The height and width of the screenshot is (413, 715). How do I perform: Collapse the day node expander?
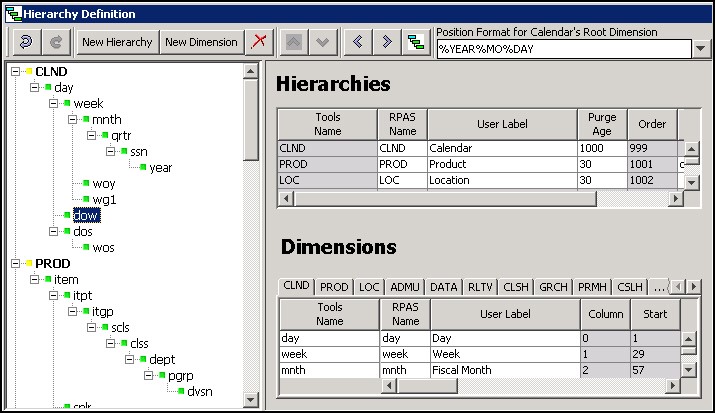tap(34, 88)
